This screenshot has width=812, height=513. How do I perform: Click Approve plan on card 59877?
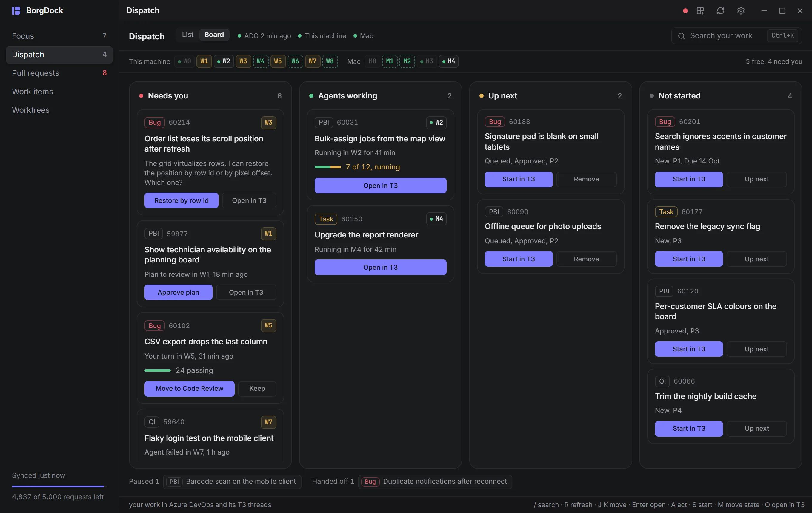179,292
